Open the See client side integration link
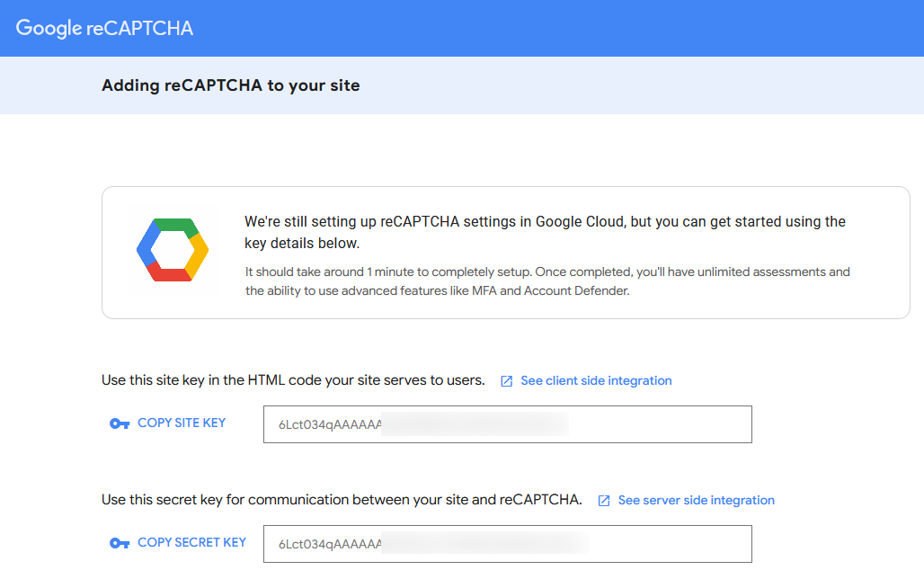Image resolution: width=924 pixels, height=579 pixels. 596,380
